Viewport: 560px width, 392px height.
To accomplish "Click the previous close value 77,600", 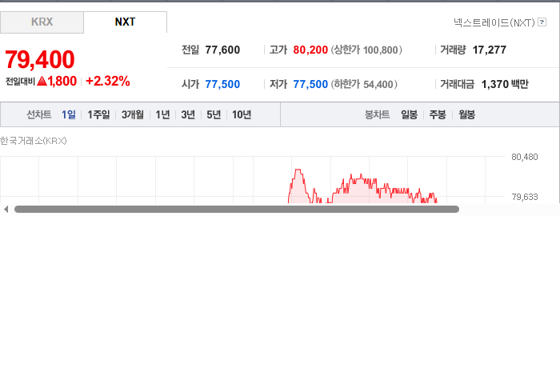I will click(222, 50).
